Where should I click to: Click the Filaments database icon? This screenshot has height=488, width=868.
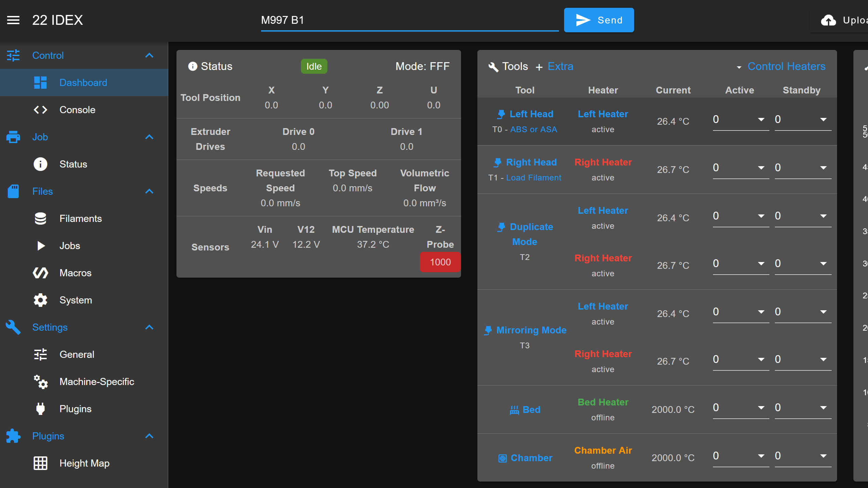tap(40, 219)
